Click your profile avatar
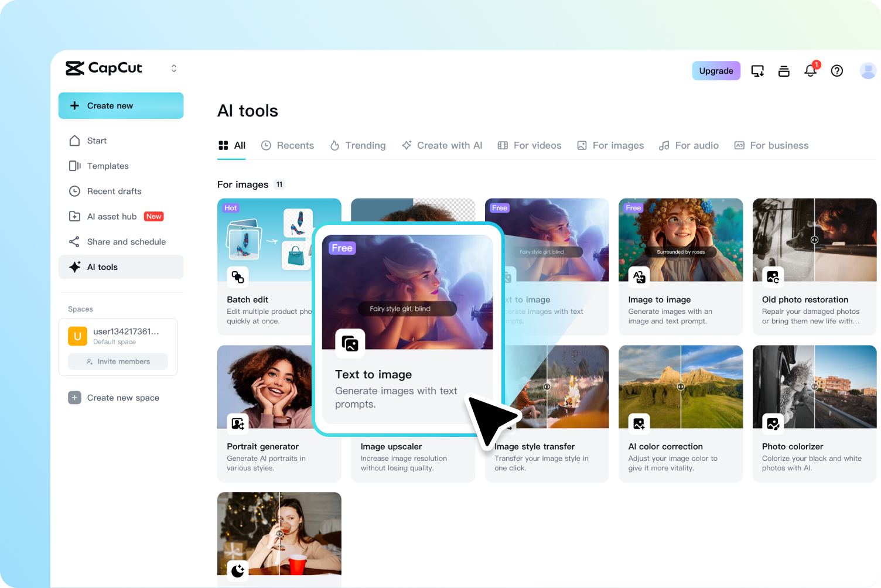 (x=868, y=70)
